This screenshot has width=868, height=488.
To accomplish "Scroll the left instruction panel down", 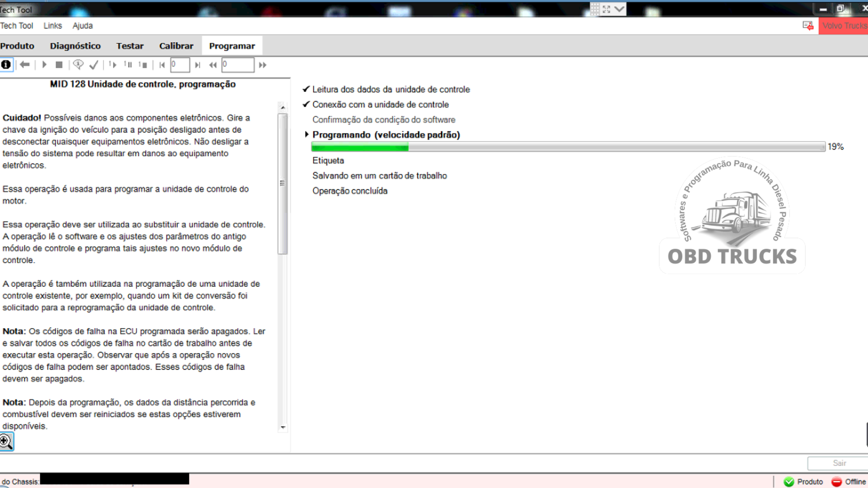I will click(x=283, y=427).
